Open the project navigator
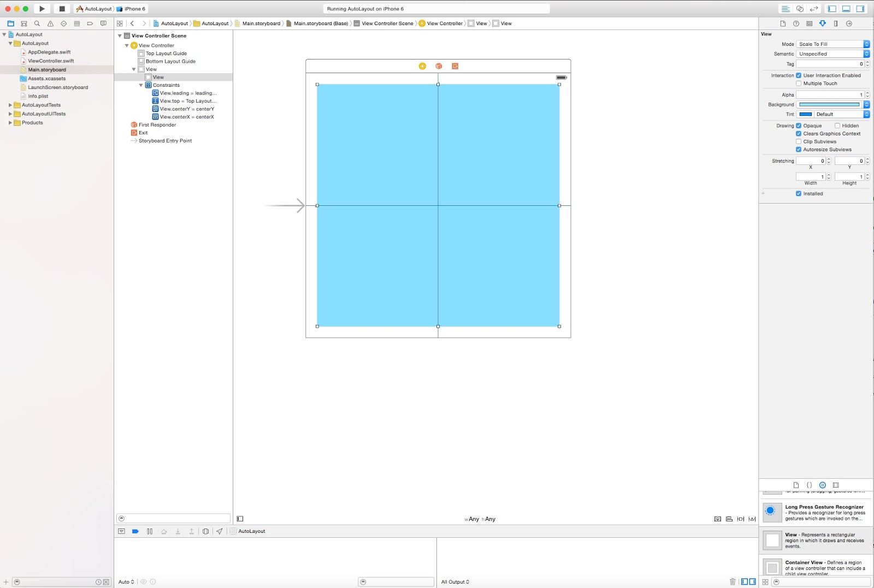Image resolution: width=874 pixels, height=588 pixels. point(10,23)
